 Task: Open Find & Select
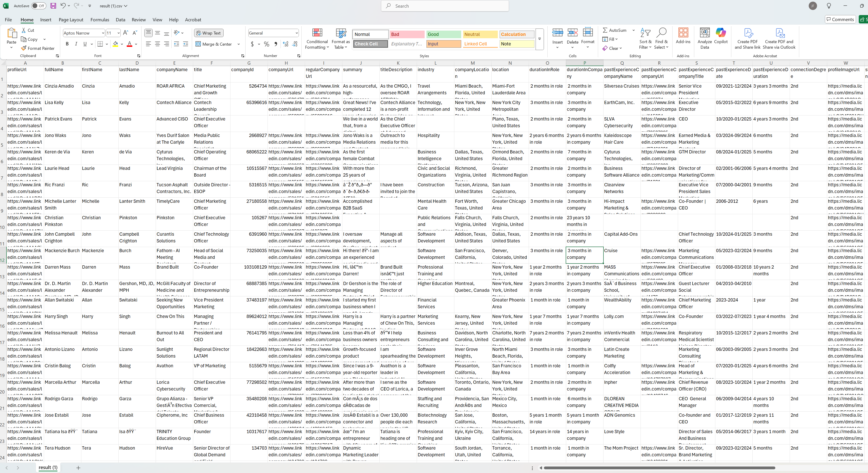tap(661, 39)
